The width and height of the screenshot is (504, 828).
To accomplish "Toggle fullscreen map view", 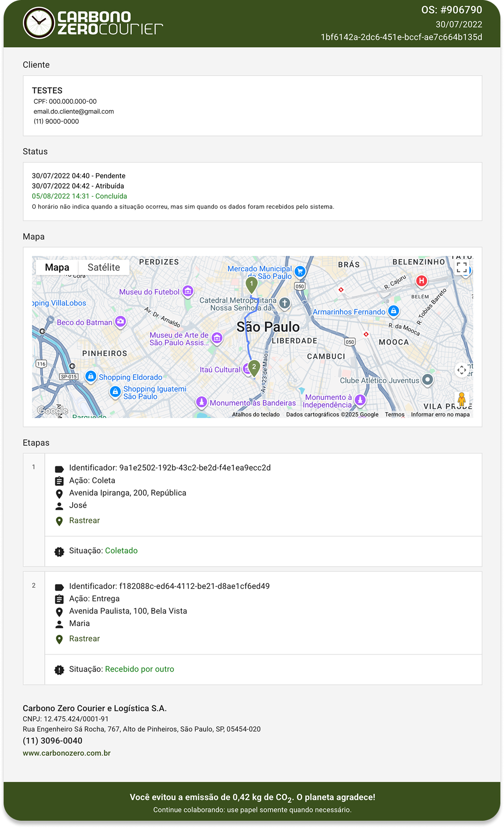I will click(x=462, y=268).
